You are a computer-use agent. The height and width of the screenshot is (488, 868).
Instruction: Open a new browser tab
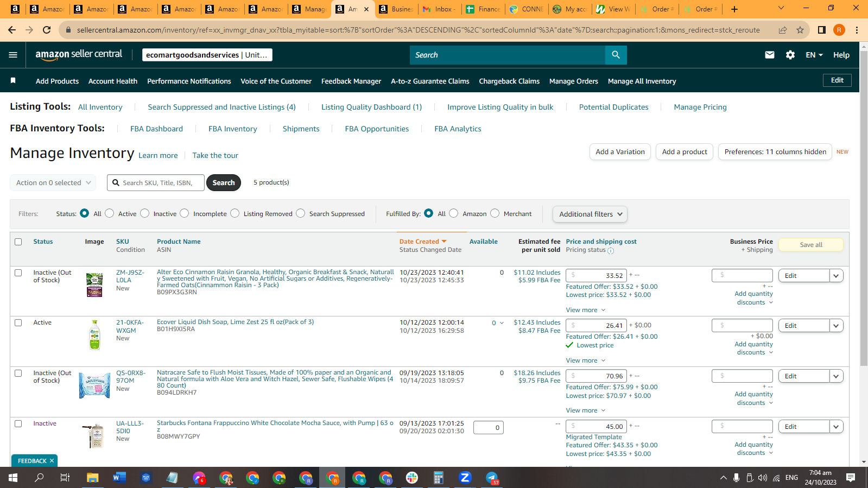tap(734, 9)
